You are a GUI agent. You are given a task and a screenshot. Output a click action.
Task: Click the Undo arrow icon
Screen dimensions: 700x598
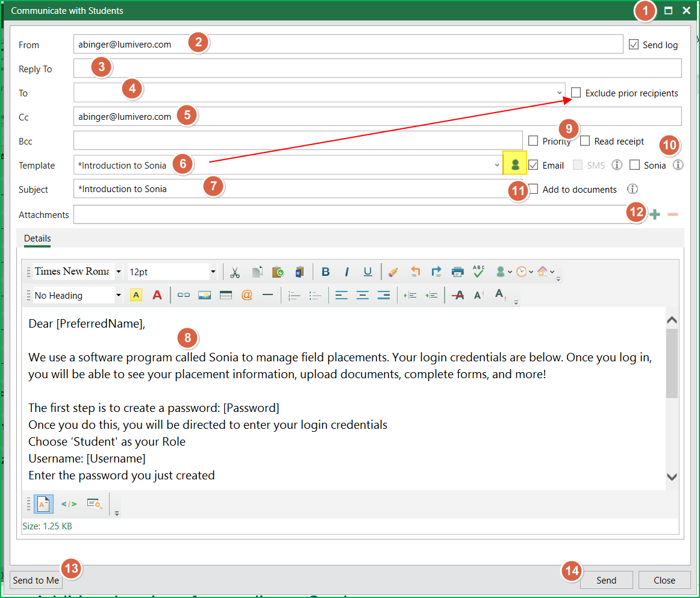415,272
